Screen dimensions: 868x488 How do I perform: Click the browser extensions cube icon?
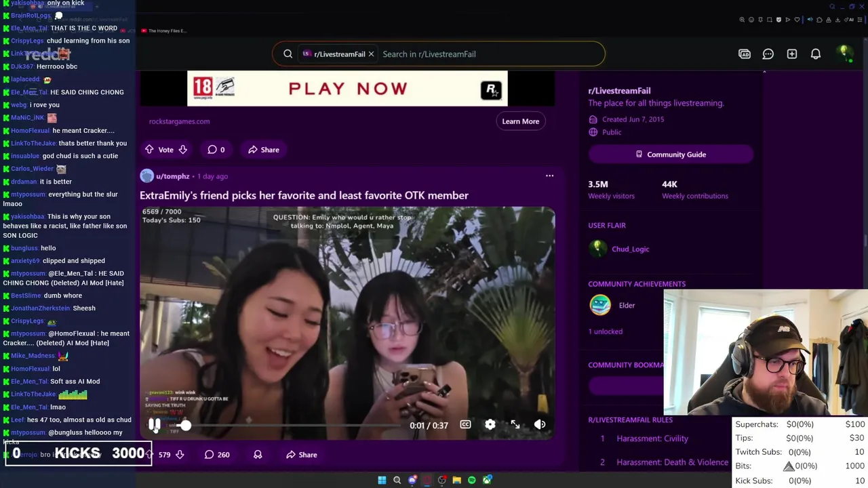pos(819,20)
